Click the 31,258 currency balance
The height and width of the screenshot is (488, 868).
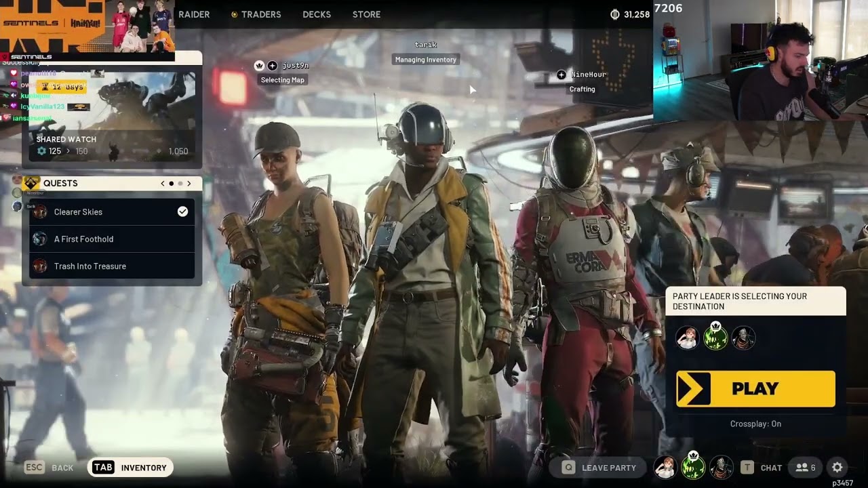(637, 14)
